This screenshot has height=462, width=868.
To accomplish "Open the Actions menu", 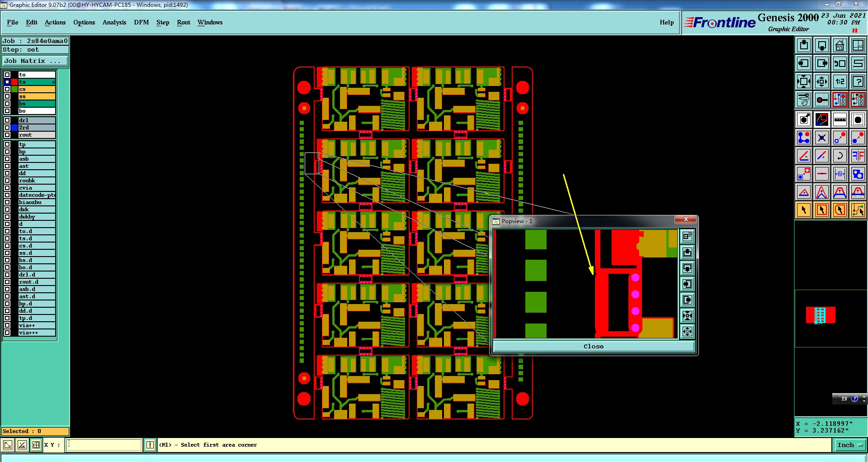I will point(55,22).
